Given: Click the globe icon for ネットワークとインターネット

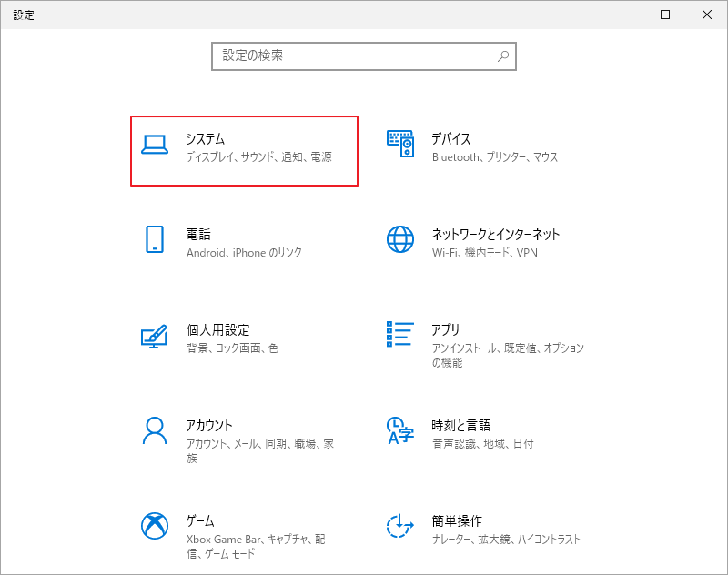Looking at the screenshot, I should [400, 239].
